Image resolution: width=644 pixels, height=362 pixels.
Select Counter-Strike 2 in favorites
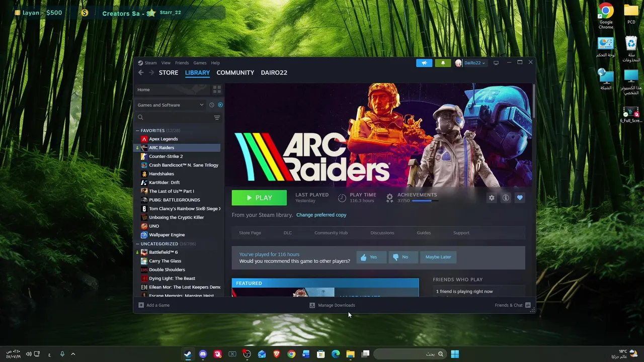(166, 156)
